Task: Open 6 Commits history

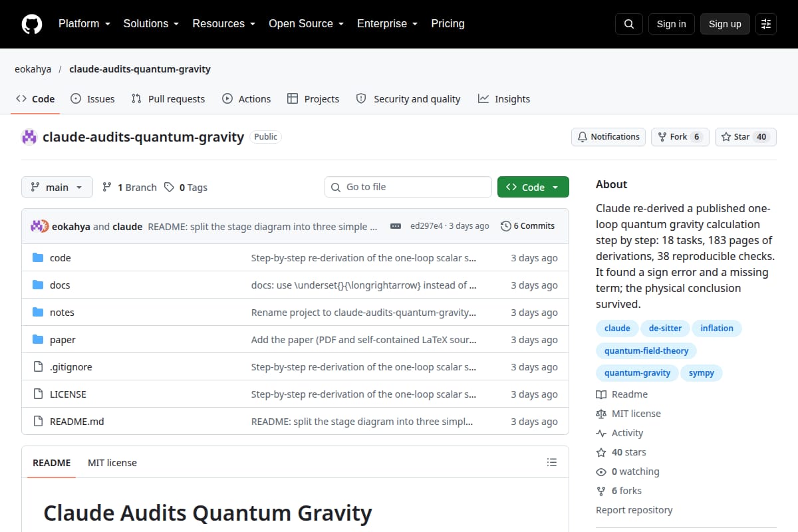Action: tap(527, 226)
